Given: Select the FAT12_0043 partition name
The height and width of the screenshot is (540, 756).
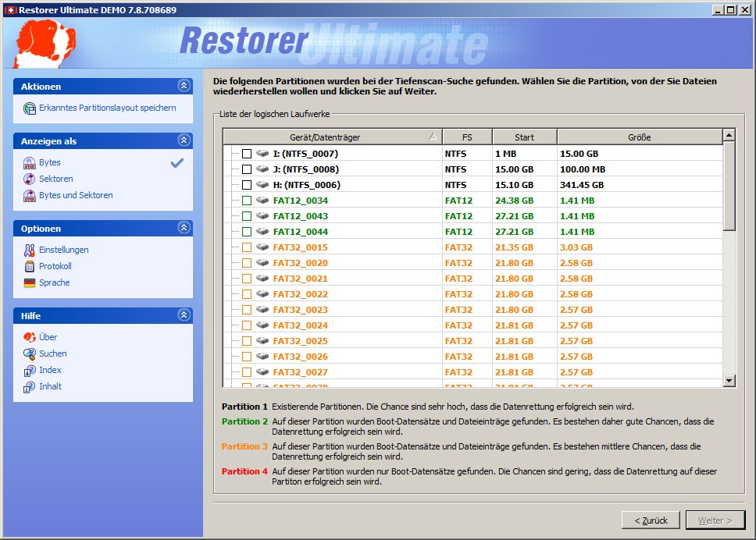Looking at the screenshot, I should (x=301, y=216).
